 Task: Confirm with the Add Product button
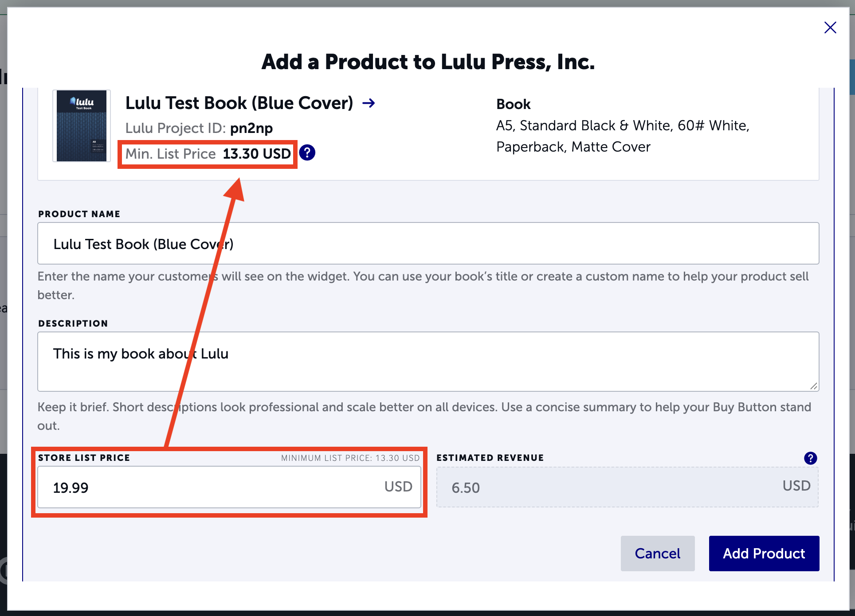(764, 554)
